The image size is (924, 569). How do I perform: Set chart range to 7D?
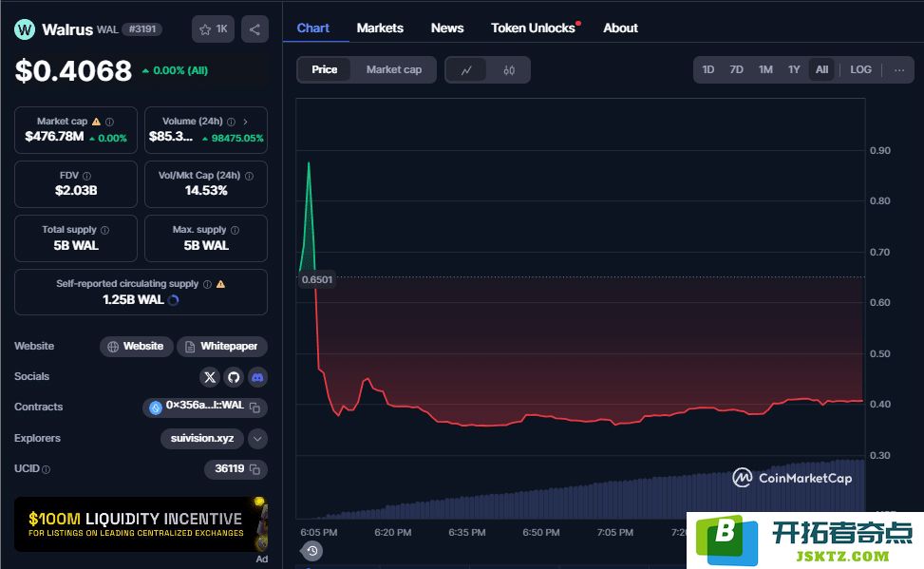[737, 69]
